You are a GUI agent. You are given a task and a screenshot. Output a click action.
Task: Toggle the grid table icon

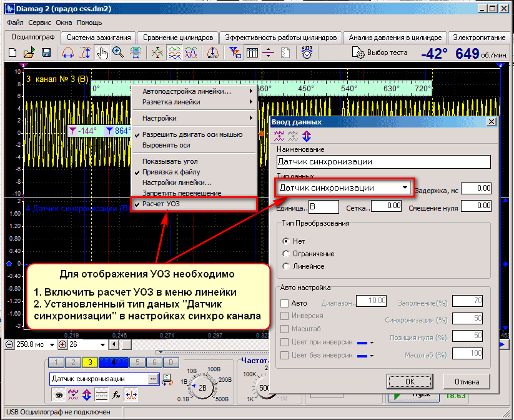(252, 52)
